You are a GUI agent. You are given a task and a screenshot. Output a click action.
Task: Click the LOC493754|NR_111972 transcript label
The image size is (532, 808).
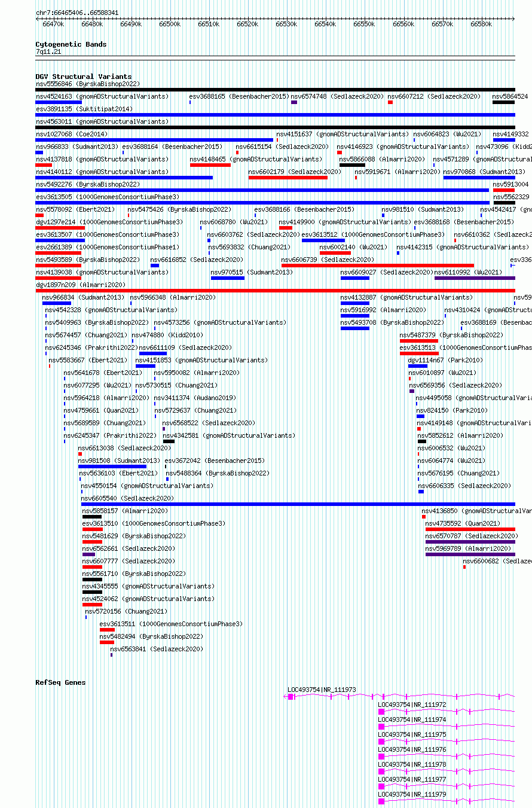coord(412,705)
